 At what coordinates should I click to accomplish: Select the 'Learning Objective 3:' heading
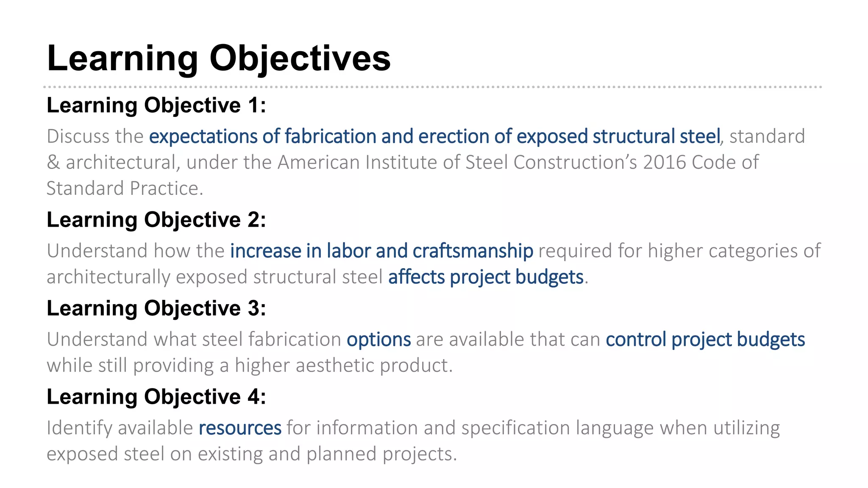tap(156, 308)
